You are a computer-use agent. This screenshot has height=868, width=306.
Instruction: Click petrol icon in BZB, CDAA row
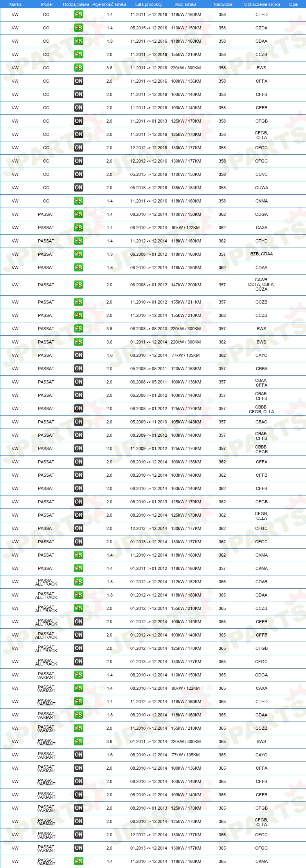(79, 254)
